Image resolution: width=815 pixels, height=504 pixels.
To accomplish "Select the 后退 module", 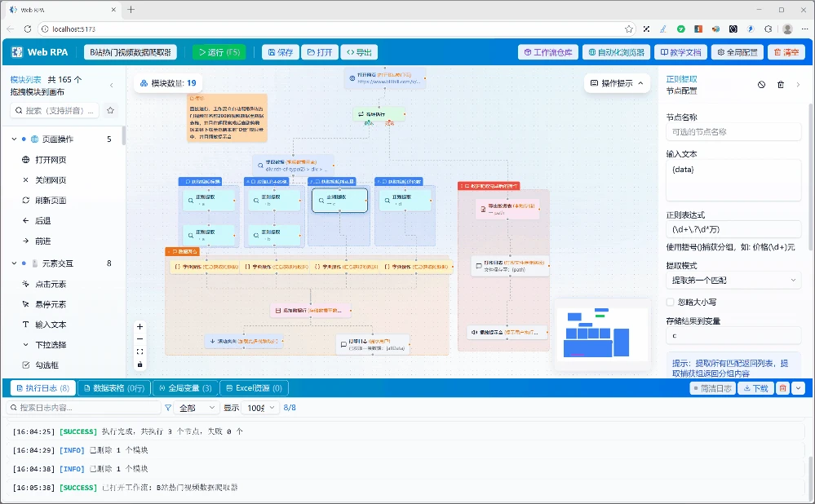I will coord(42,221).
